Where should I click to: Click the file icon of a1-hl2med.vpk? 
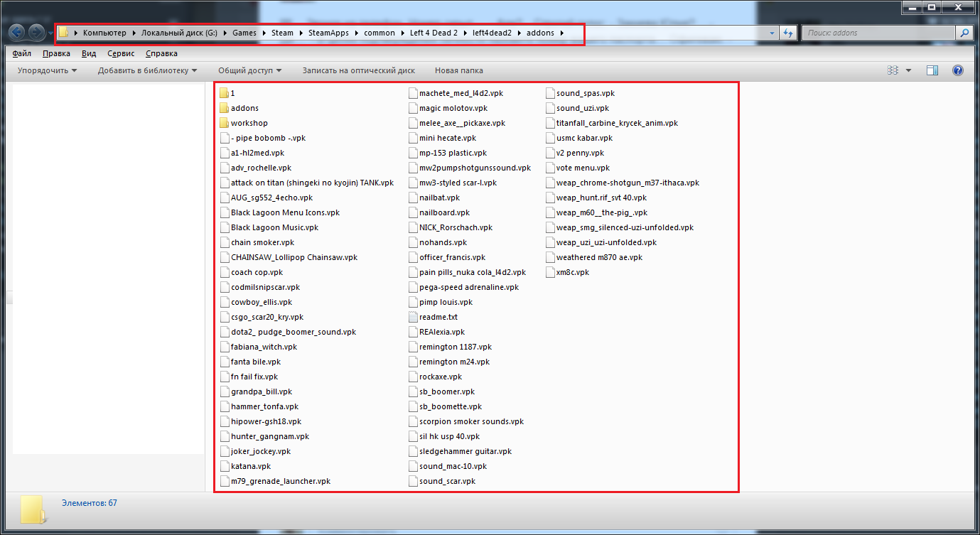(224, 153)
